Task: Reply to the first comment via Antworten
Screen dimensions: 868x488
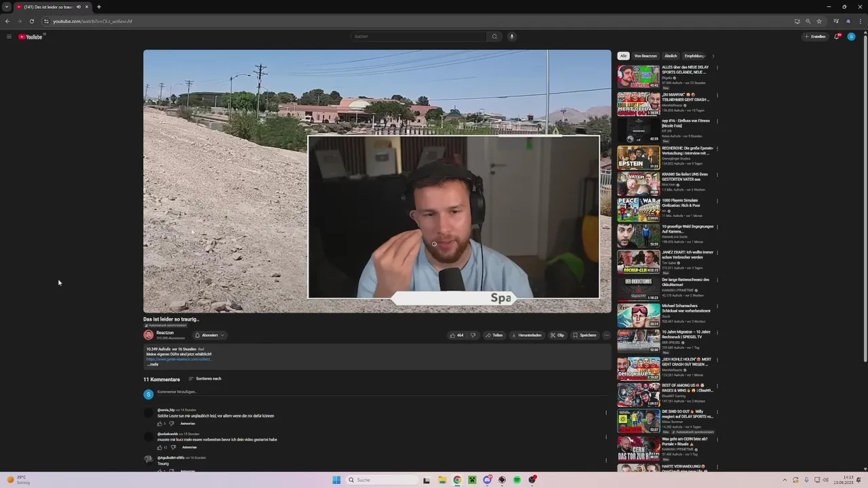Action: 188,424
